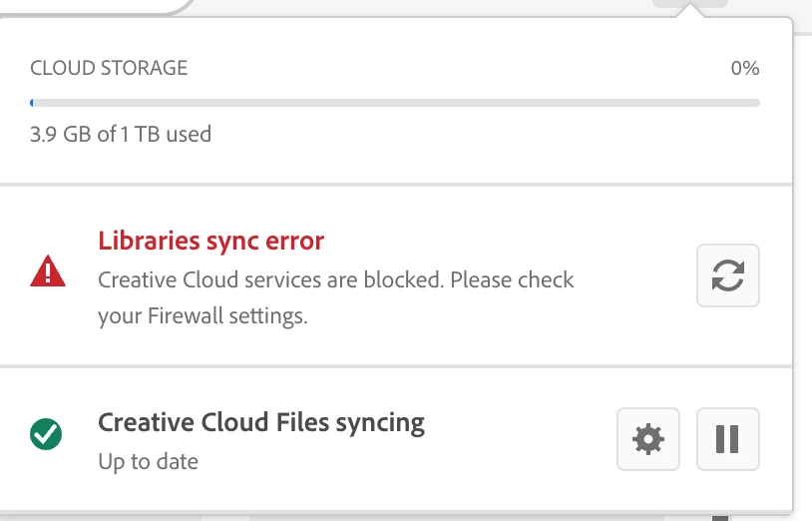
Task: Click the 'Creative Cloud services are blocked' line
Action: 335,279
